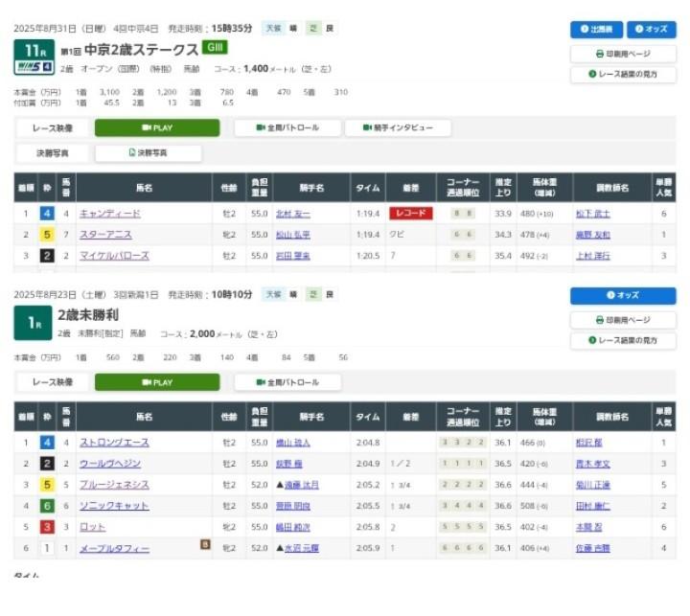Open オッズ for the 中京2歳ステークス race
This screenshot has height=616, width=690.
tap(651, 30)
